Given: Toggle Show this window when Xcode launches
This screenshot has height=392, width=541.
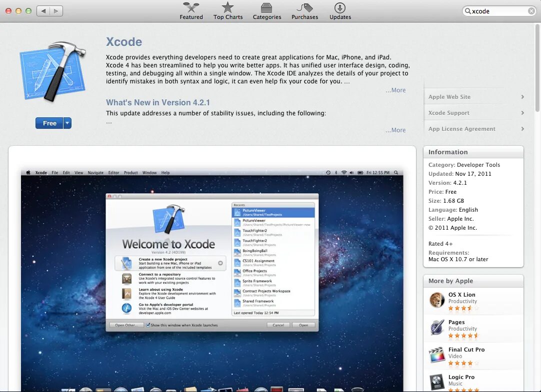Looking at the screenshot, I should (x=147, y=325).
